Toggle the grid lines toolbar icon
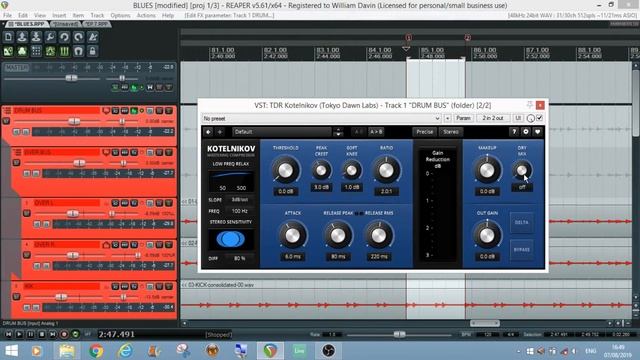The width and height of the screenshot is (640, 360). coord(64,51)
